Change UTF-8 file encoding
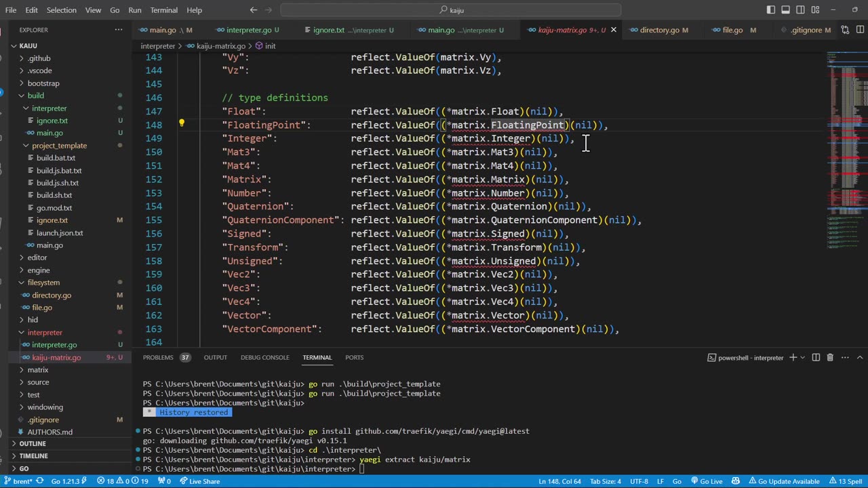Viewport: 868px width, 488px height. pyautogui.click(x=639, y=481)
